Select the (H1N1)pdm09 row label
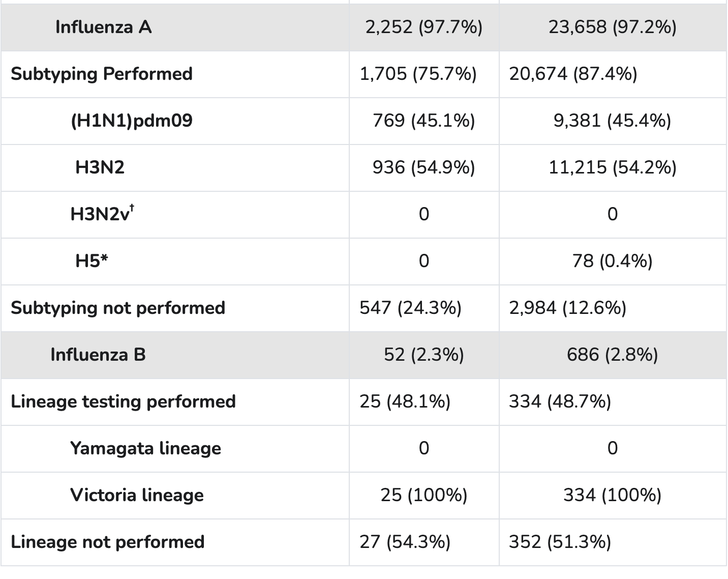The image size is (728, 579). tap(131, 121)
